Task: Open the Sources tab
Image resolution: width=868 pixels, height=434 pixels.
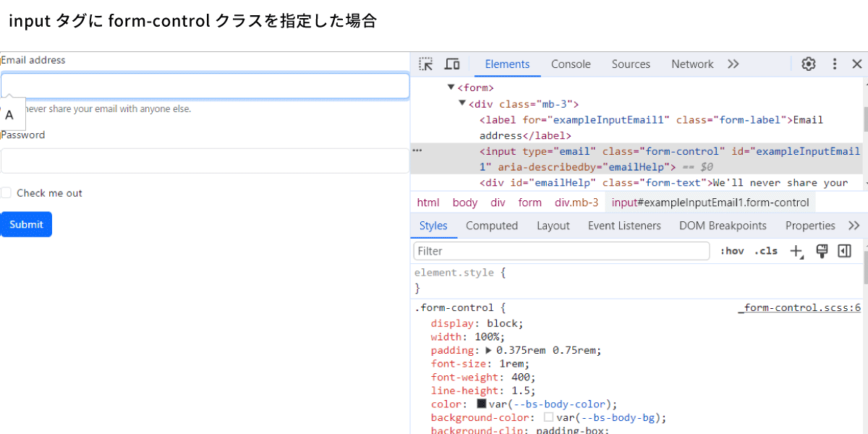Action: point(631,64)
